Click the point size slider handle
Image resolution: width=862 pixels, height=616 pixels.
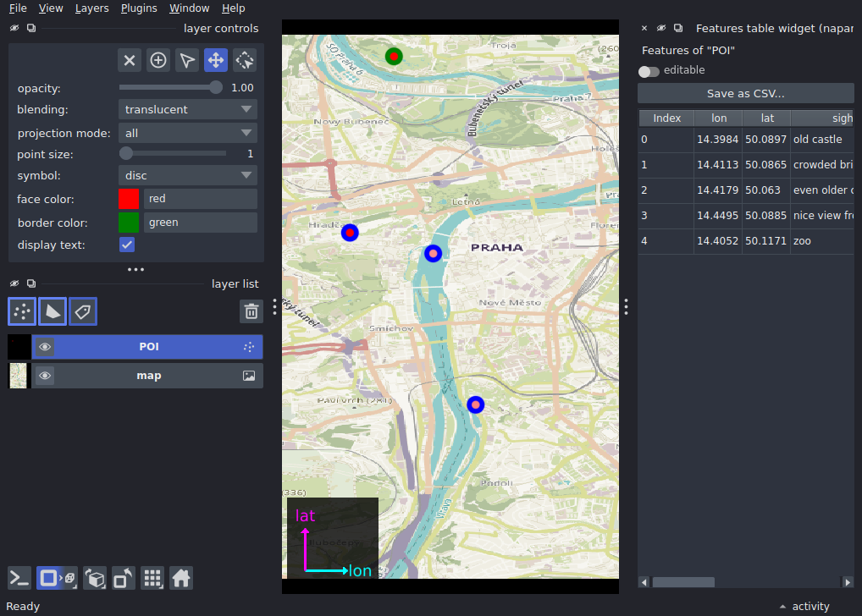(126, 154)
